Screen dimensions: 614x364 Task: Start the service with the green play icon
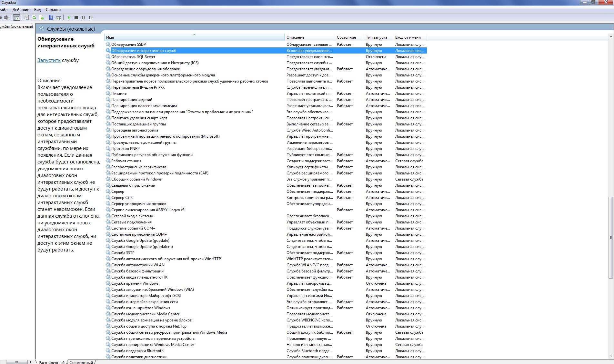[69, 17]
